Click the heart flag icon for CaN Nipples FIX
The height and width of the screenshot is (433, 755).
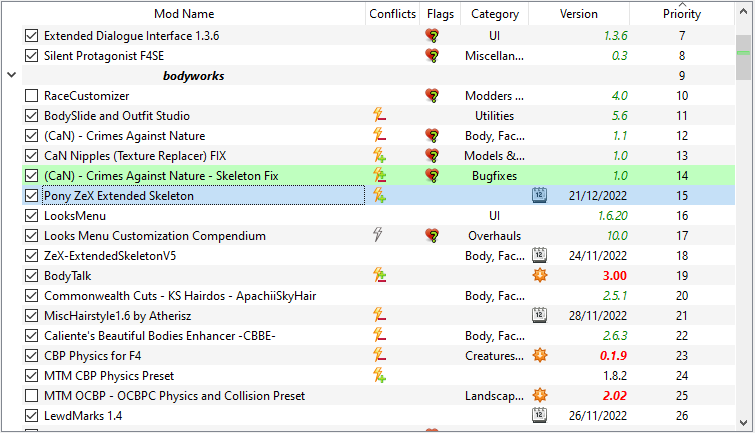[x=432, y=156]
